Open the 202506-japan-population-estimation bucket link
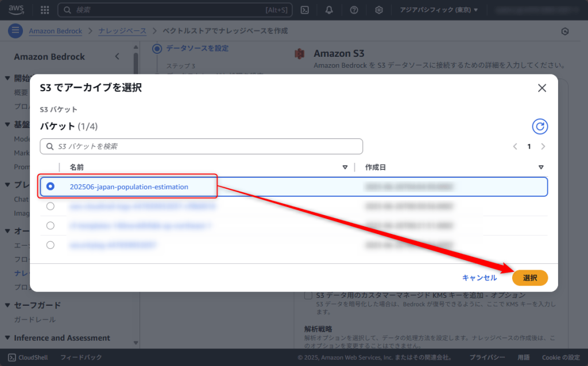This screenshot has width=588, height=366. (x=129, y=187)
